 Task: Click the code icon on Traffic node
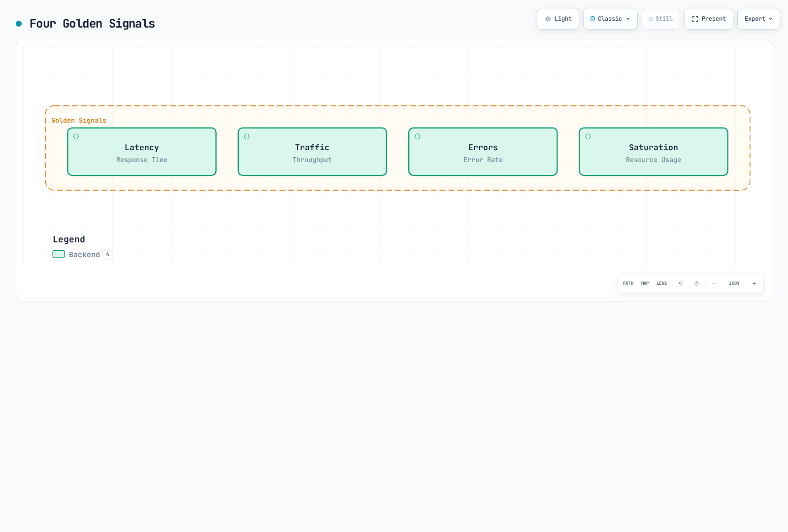247,136
